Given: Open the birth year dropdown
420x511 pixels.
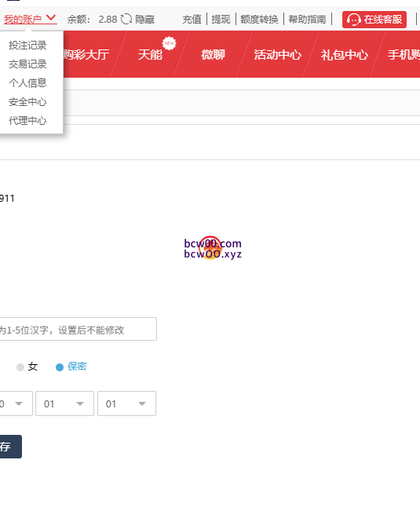Looking at the screenshot, I should [x=16, y=403].
